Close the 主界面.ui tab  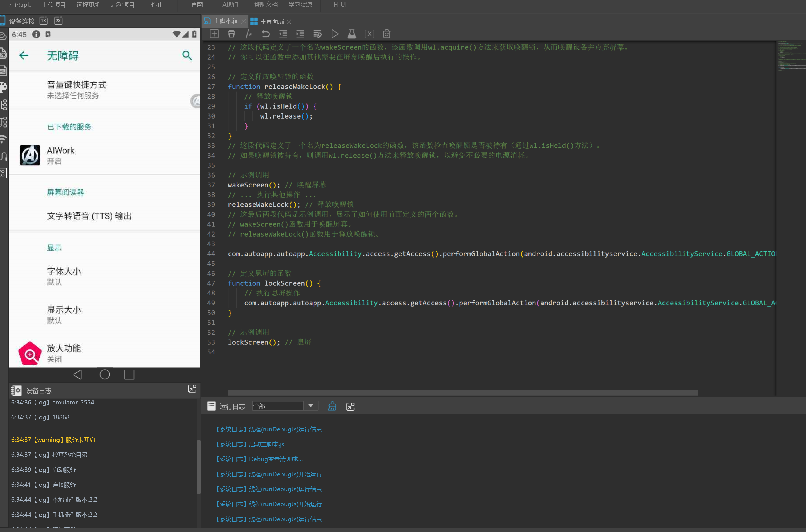point(289,22)
